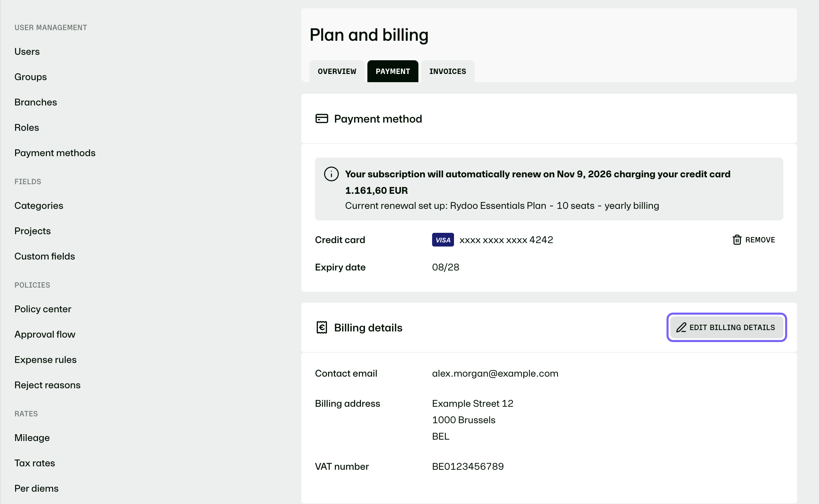
Task: Open Categories under Fields
Action: point(39,205)
